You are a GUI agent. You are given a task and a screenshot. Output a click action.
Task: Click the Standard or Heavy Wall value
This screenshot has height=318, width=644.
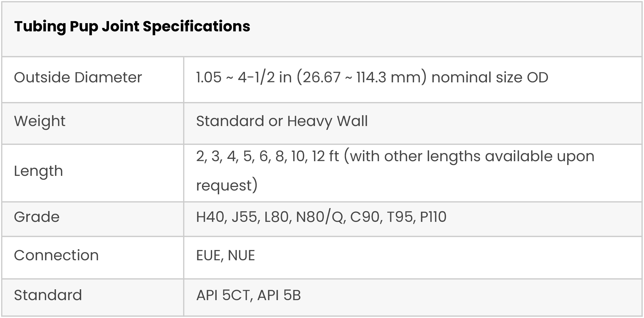tap(282, 121)
